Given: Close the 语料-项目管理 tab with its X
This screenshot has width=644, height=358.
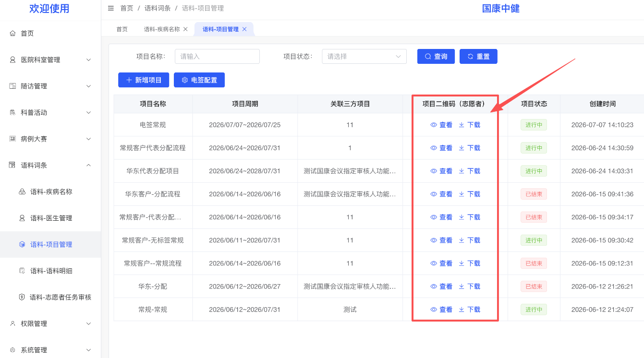Looking at the screenshot, I should pyautogui.click(x=244, y=29).
